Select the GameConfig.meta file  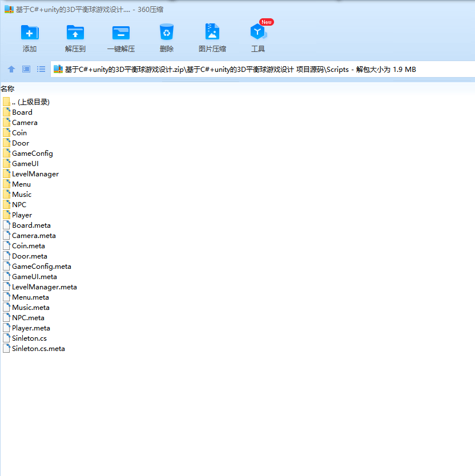37,266
